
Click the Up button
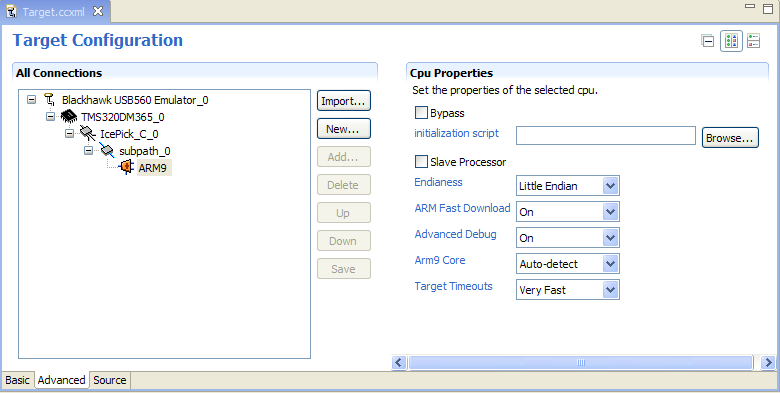tap(344, 212)
